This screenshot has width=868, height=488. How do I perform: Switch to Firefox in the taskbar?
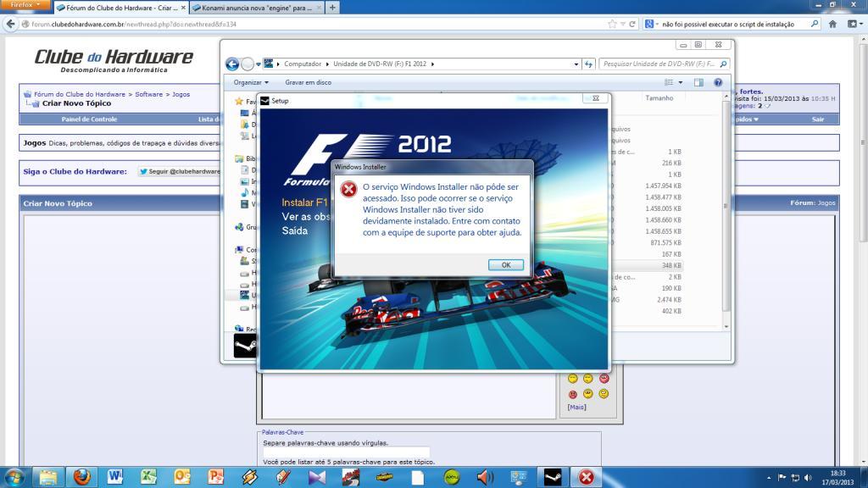[x=82, y=477]
